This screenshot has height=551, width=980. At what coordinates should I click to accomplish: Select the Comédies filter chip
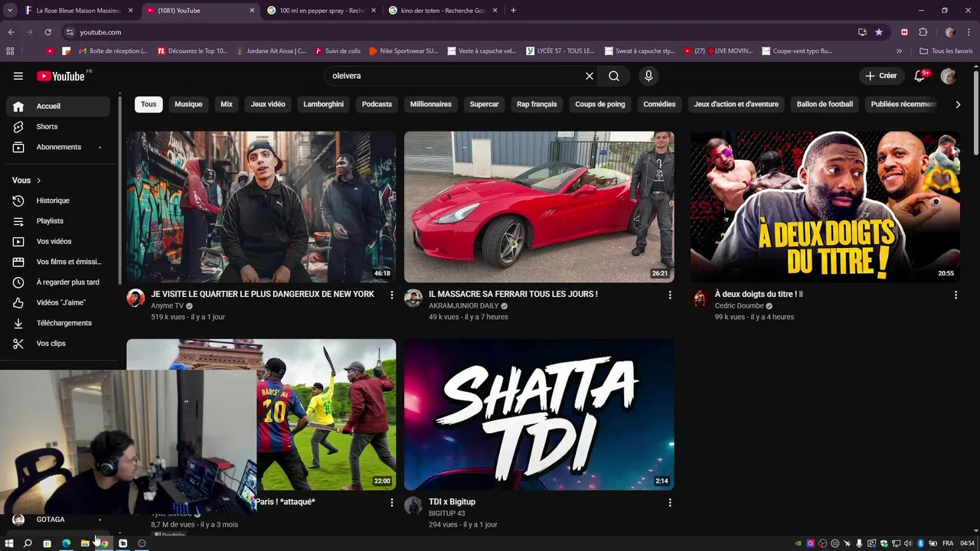[659, 104]
